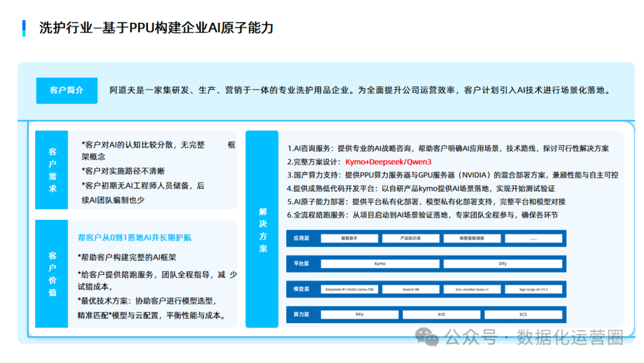Click the 模型层 layer badge
Viewport: 644px width, 363px height.
(x=303, y=289)
